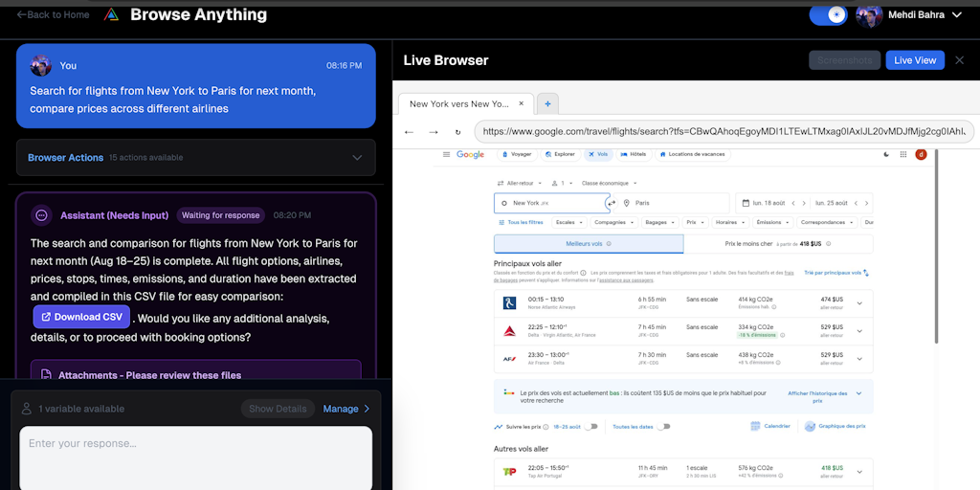Focus the Enter your response field
980x490 pixels.
tap(195, 457)
